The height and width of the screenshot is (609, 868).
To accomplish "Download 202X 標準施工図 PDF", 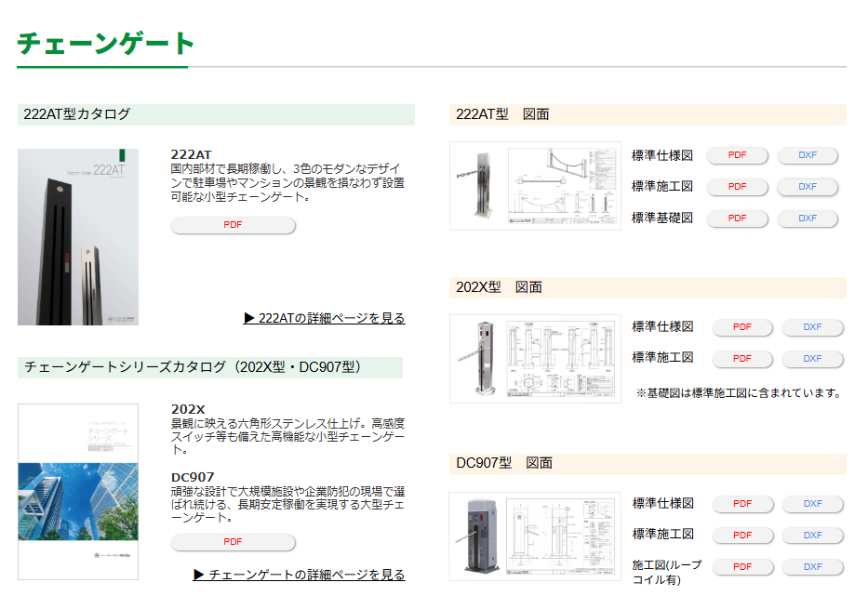I will pos(742,359).
